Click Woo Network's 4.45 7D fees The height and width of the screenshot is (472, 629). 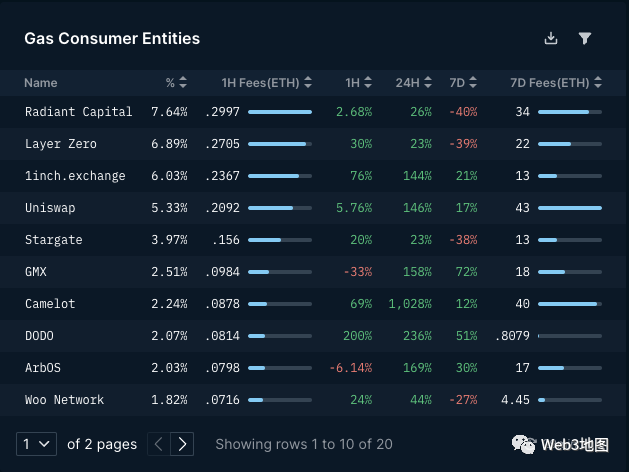(x=515, y=400)
